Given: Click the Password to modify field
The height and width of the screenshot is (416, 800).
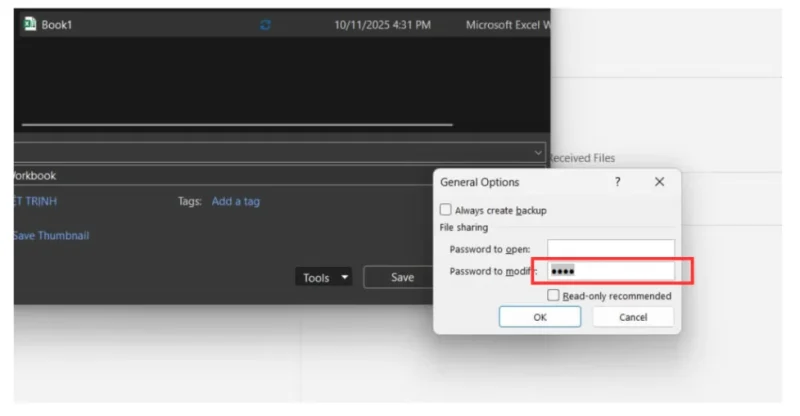Looking at the screenshot, I should [611, 271].
